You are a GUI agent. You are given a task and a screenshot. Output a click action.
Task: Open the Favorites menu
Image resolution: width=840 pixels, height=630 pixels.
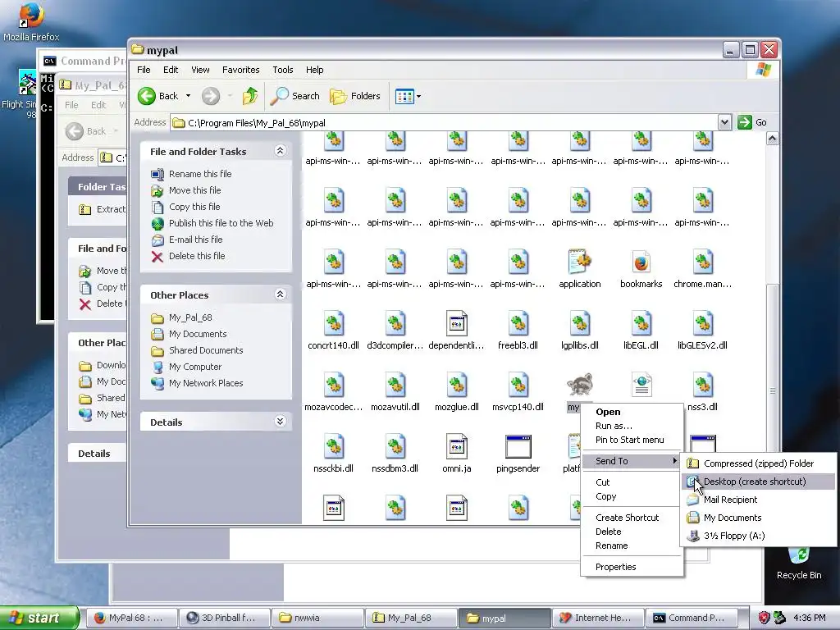(x=240, y=70)
